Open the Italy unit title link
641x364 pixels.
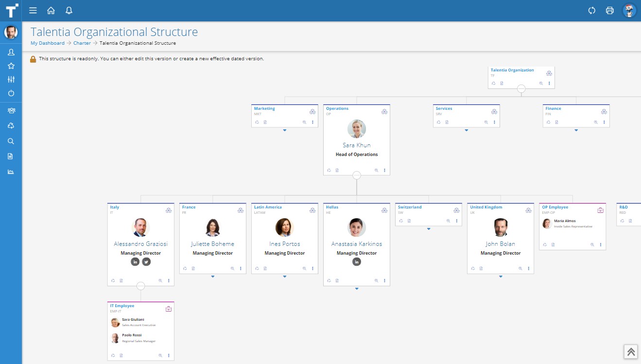click(x=115, y=207)
